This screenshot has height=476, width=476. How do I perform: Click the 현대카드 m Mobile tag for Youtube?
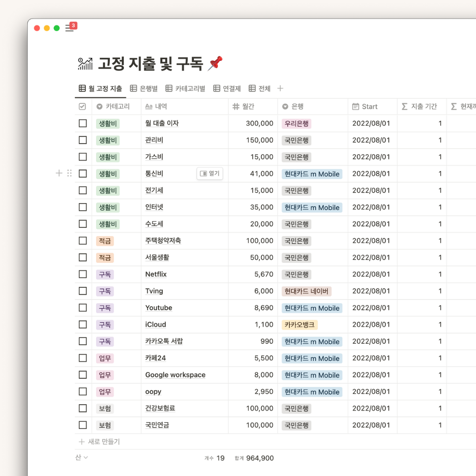312,308
